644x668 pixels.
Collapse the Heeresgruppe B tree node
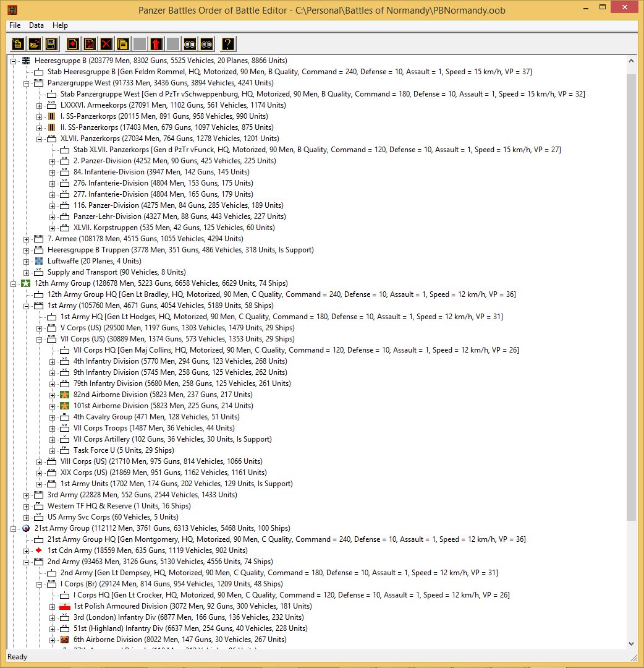click(13, 61)
